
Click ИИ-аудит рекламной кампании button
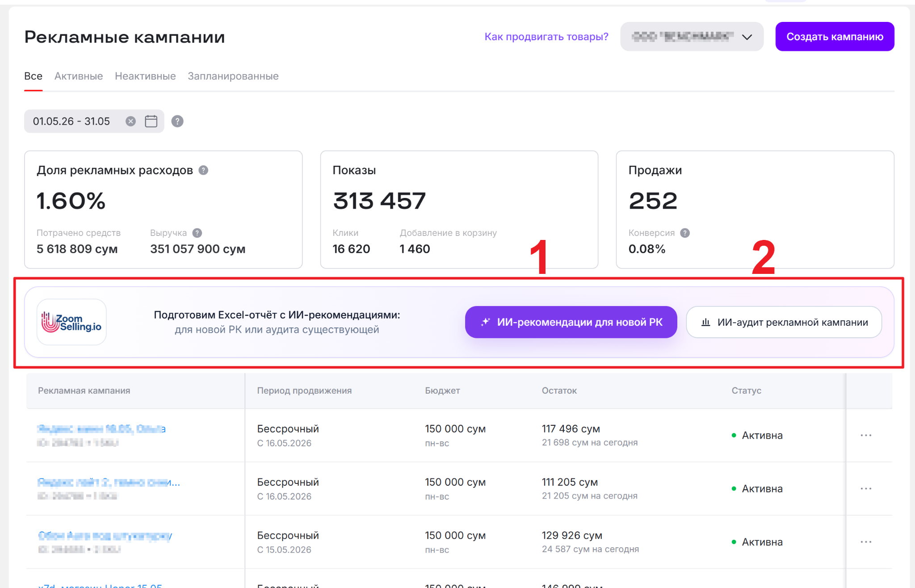tap(784, 322)
